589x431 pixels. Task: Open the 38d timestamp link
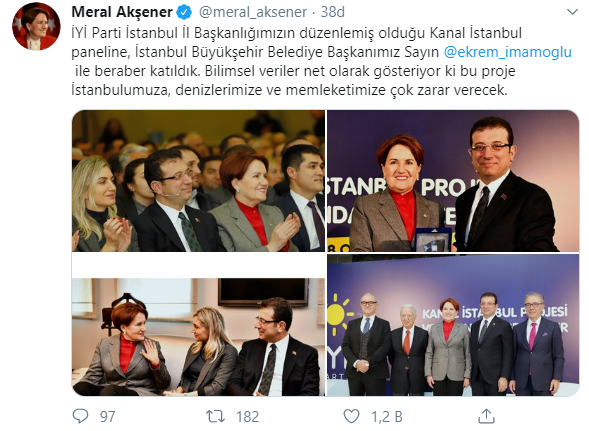332,12
